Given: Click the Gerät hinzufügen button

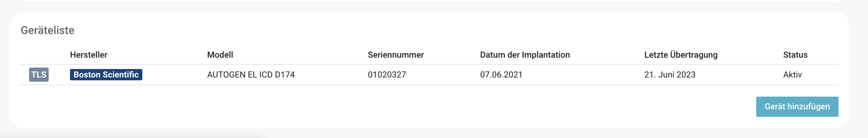Looking at the screenshot, I should tap(797, 107).
